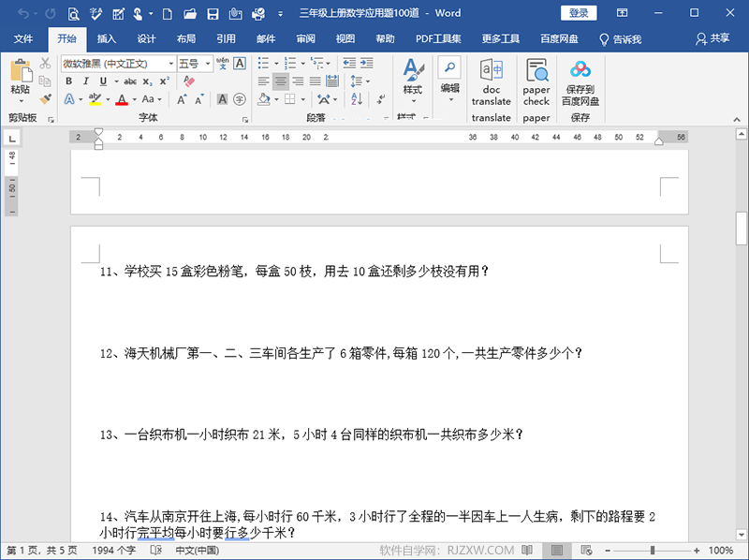Clear all formatting with the eraser icon
This screenshot has height=560, width=749.
pyautogui.click(x=187, y=81)
